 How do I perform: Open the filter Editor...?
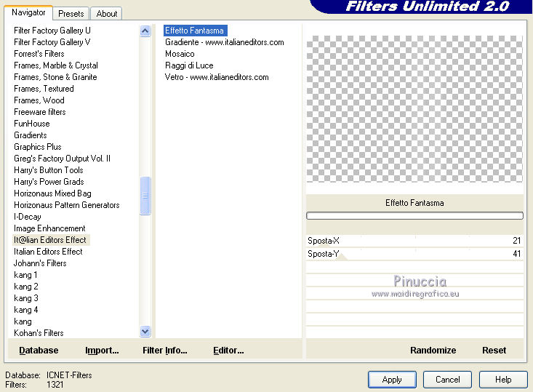point(228,351)
